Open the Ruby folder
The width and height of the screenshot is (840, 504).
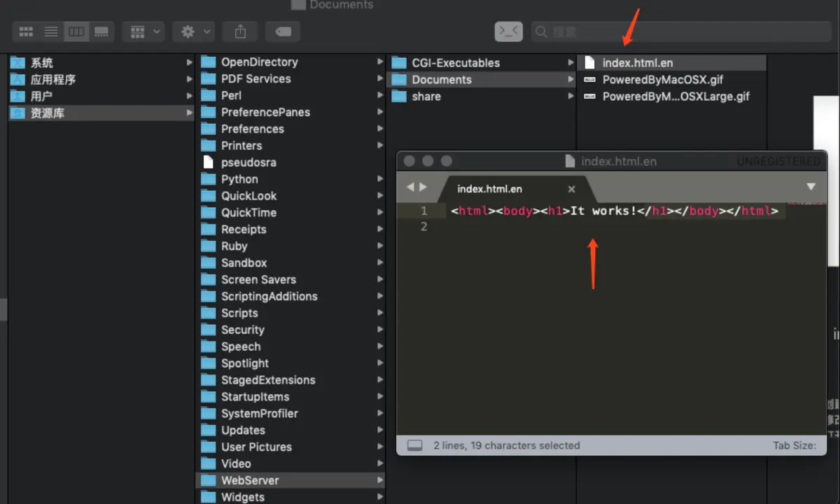pos(290,247)
